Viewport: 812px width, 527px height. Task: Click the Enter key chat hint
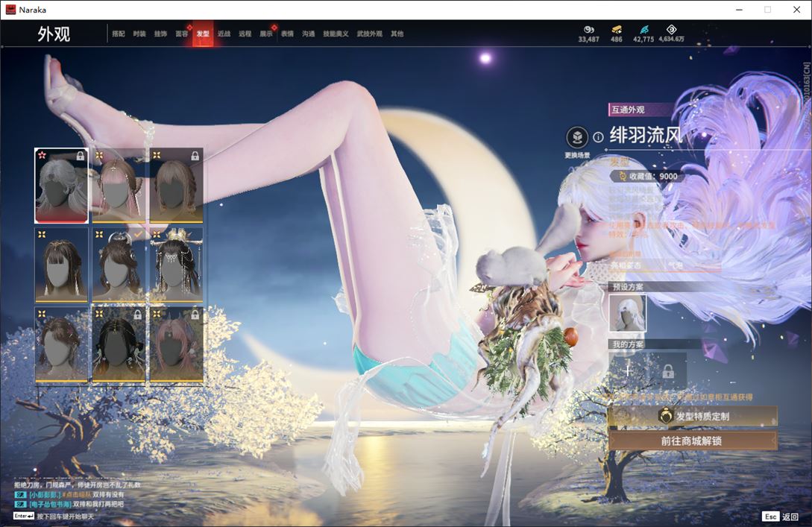(x=24, y=516)
